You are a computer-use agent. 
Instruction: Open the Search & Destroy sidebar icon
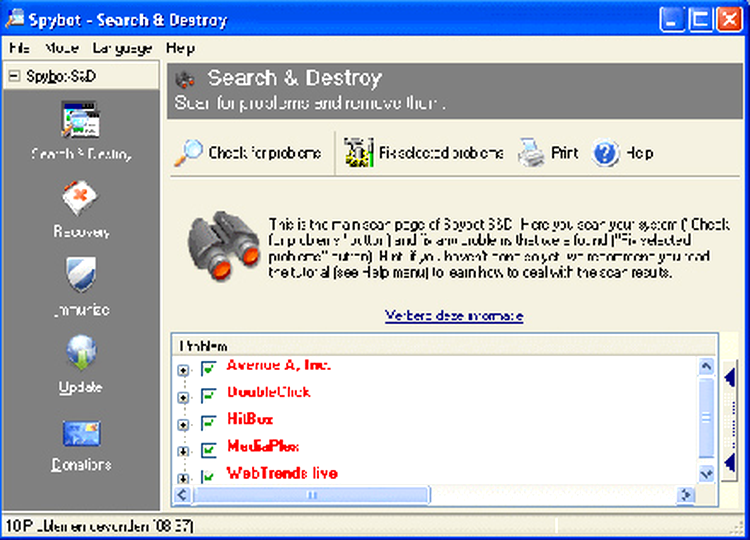click(80, 119)
